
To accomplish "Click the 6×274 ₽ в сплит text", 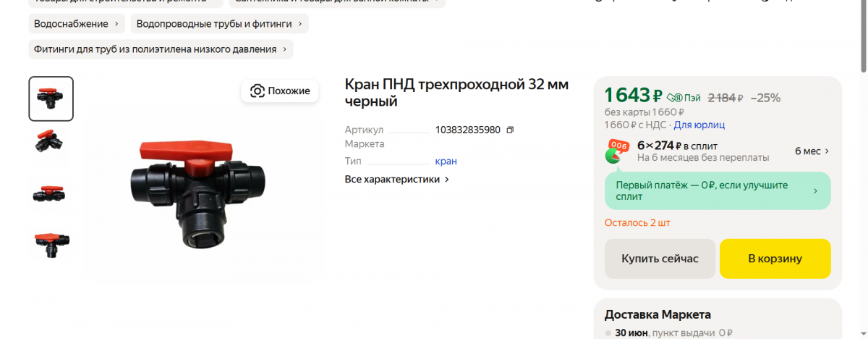I will [x=678, y=145].
